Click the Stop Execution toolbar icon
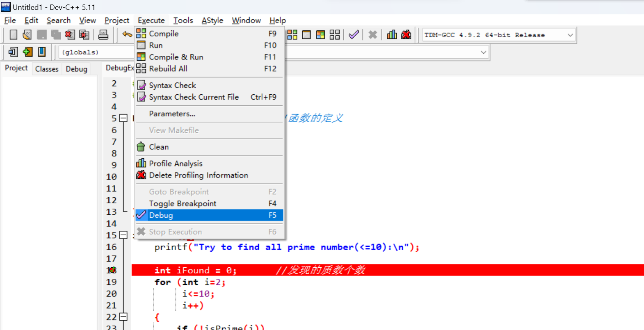644x330 pixels. click(x=373, y=35)
